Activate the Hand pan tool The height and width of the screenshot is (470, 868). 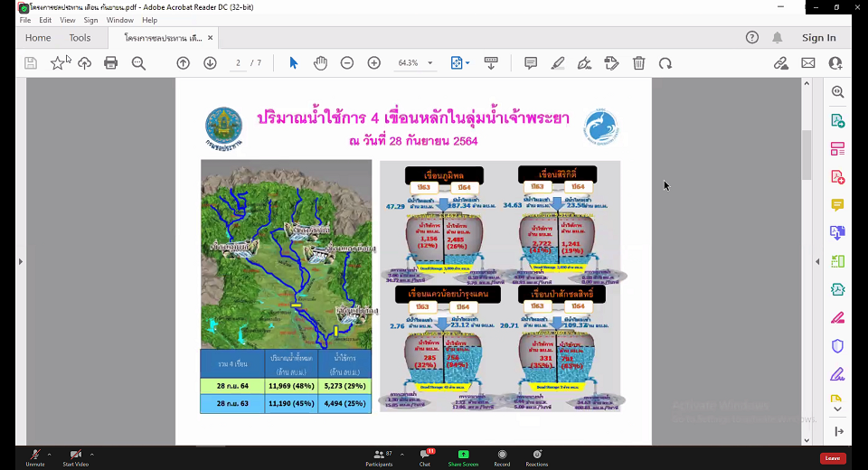coord(320,63)
